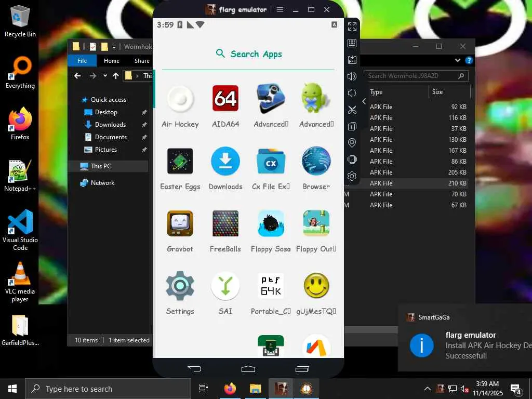Open the Downloads app in emulator

[x=225, y=169]
